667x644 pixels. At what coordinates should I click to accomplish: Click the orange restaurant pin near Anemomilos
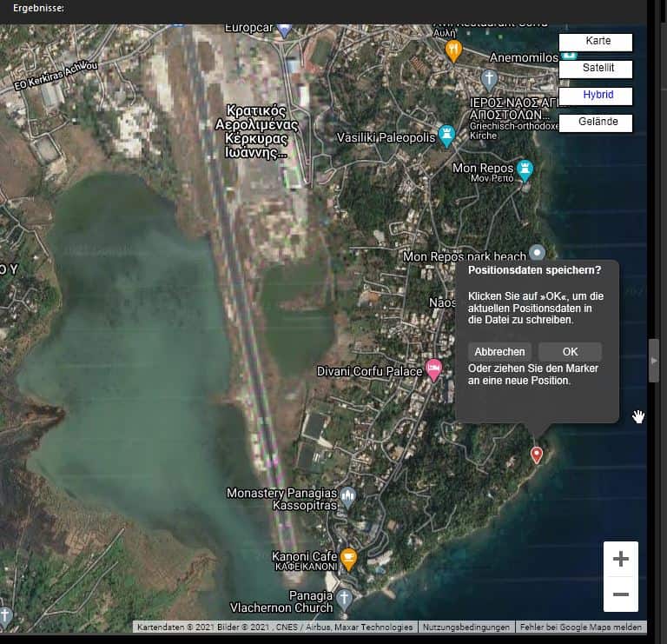pos(453,50)
